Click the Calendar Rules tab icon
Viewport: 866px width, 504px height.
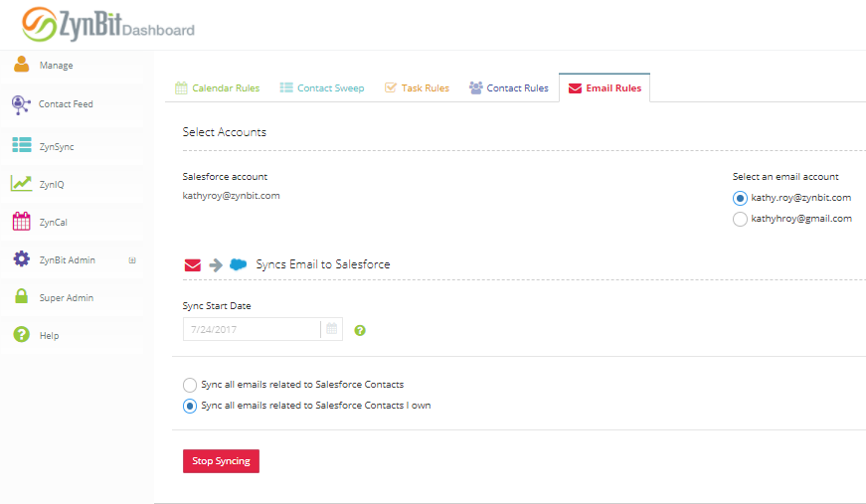point(181,87)
